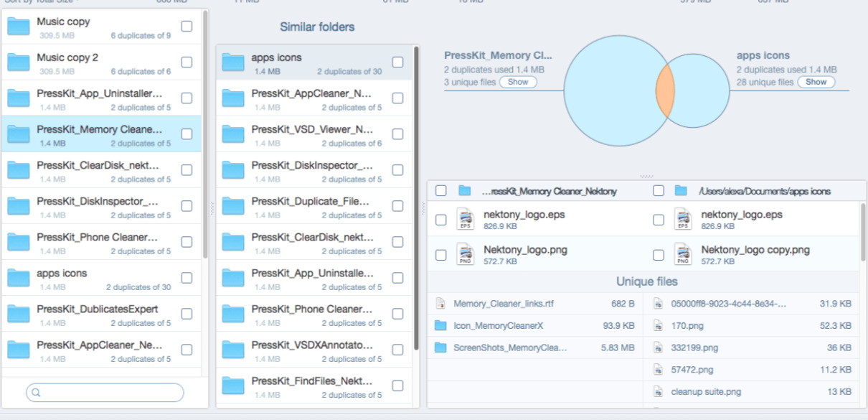
Task: Click the left folder list scrollbar
Action: pos(205,135)
